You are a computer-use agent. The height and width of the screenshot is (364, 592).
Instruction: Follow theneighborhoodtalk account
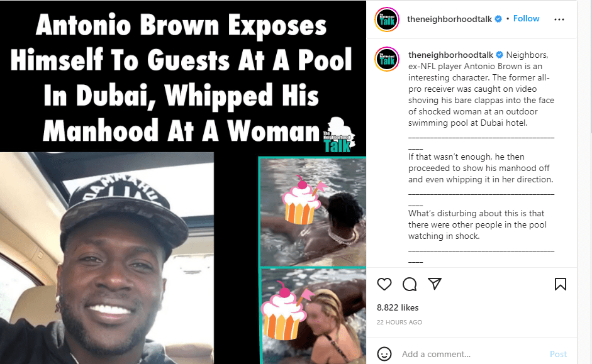tap(526, 18)
